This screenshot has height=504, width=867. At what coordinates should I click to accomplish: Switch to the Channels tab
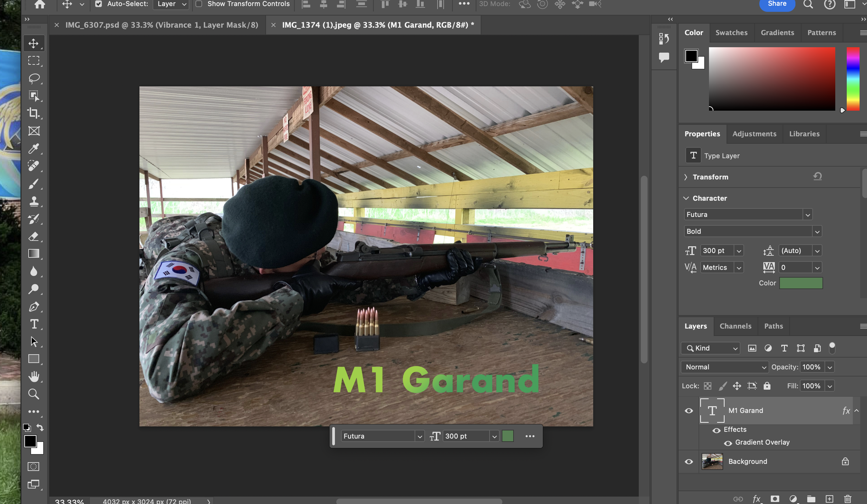(735, 326)
